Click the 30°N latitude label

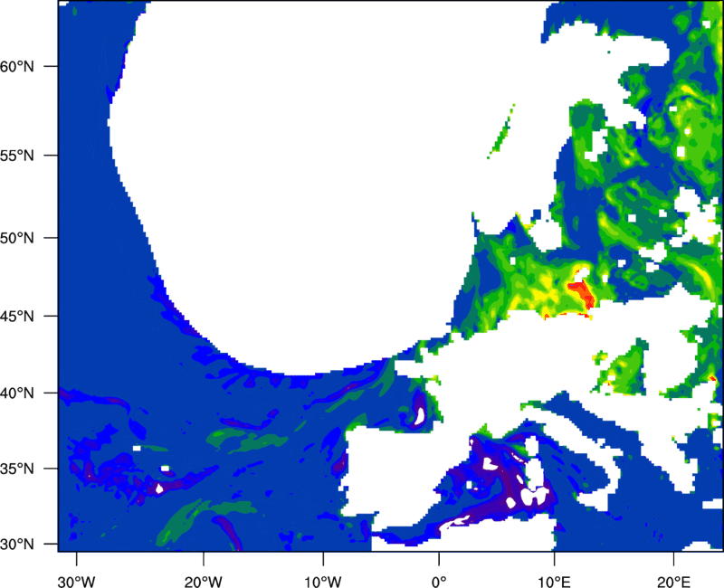pos(17,545)
